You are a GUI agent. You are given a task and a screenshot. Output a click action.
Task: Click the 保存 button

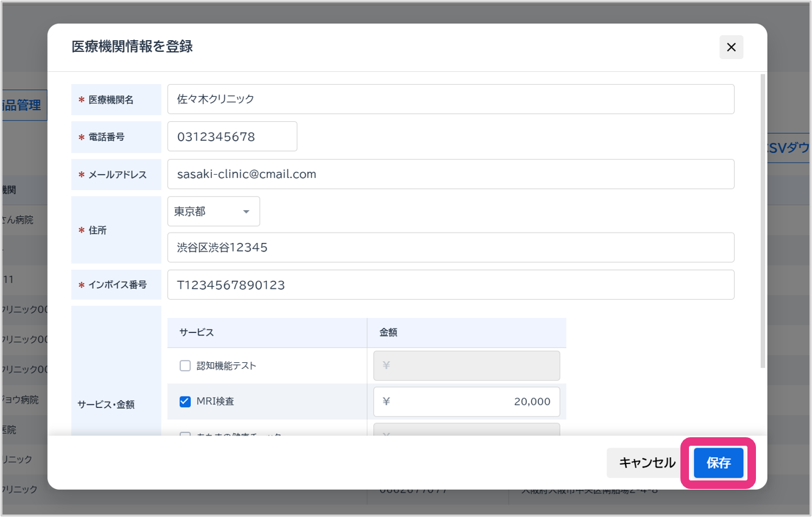[x=718, y=463]
